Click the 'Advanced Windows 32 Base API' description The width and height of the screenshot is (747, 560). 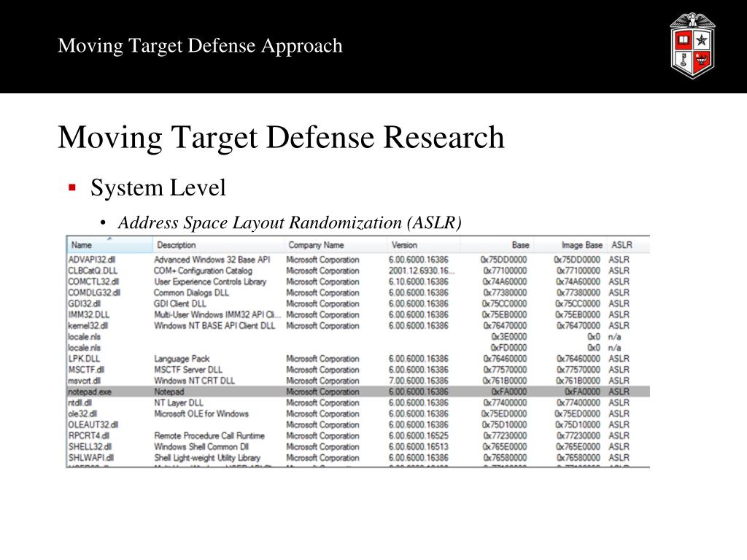(212, 260)
